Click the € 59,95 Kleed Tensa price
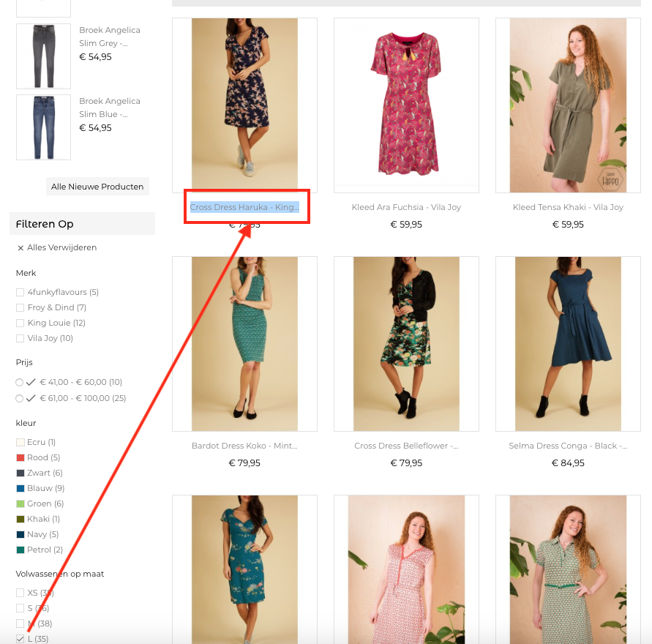652x644 pixels. point(568,225)
